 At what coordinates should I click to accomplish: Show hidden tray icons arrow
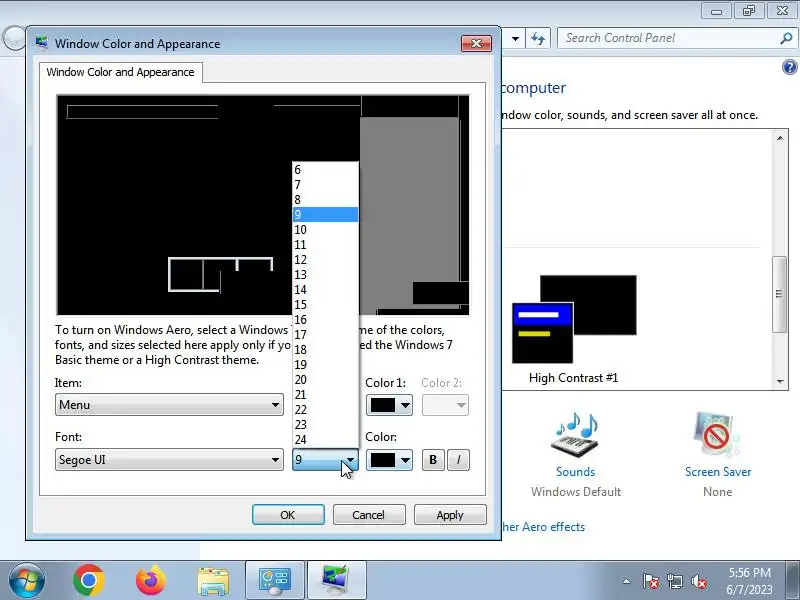tap(627, 581)
